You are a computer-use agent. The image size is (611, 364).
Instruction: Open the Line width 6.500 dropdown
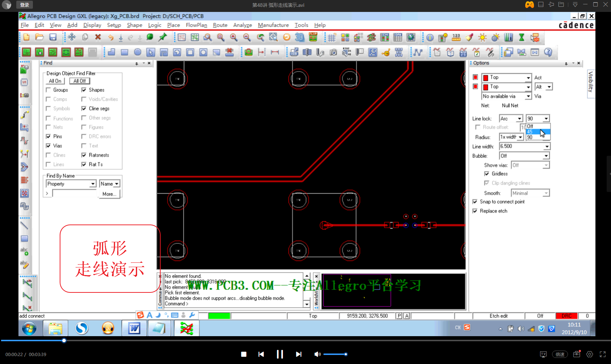(x=547, y=146)
